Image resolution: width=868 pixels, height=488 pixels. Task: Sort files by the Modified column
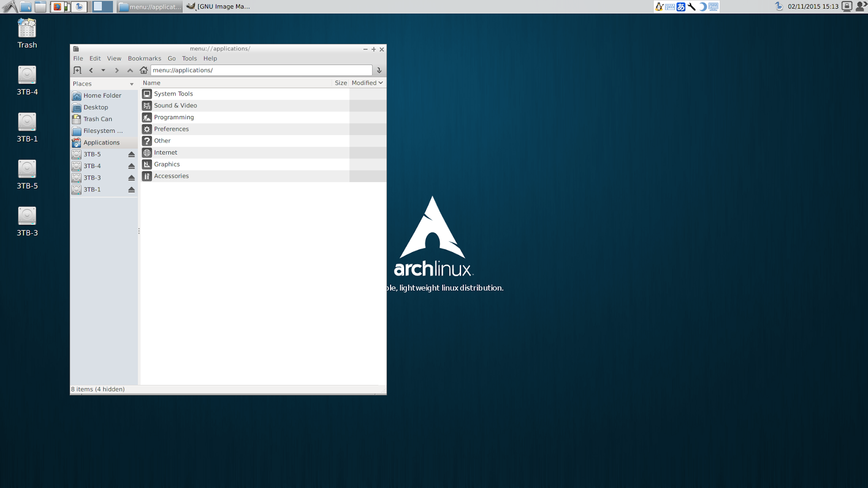click(x=367, y=83)
